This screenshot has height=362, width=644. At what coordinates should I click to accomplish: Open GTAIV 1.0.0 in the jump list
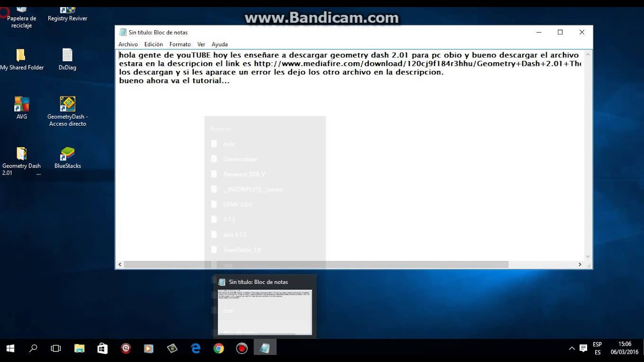(265, 204)
